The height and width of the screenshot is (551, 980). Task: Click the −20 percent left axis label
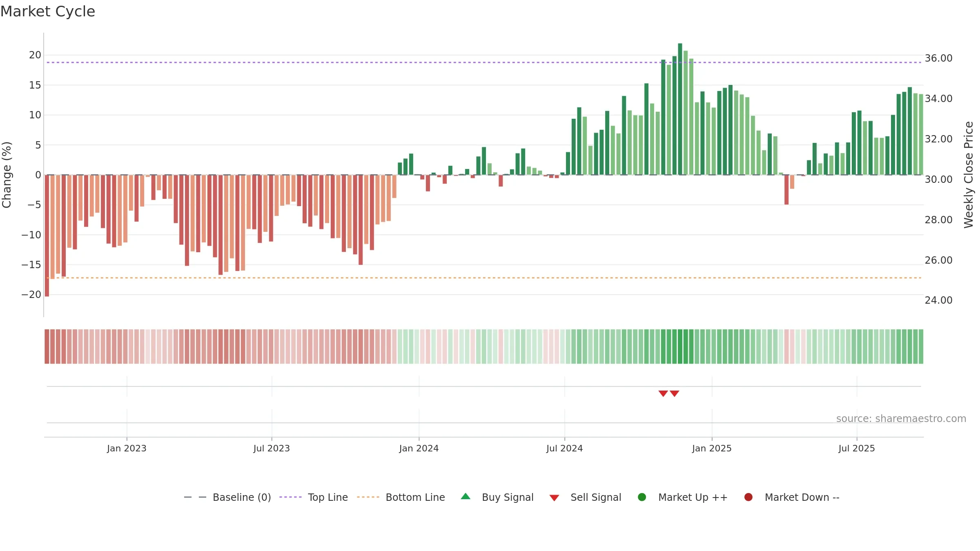[31, 295]
